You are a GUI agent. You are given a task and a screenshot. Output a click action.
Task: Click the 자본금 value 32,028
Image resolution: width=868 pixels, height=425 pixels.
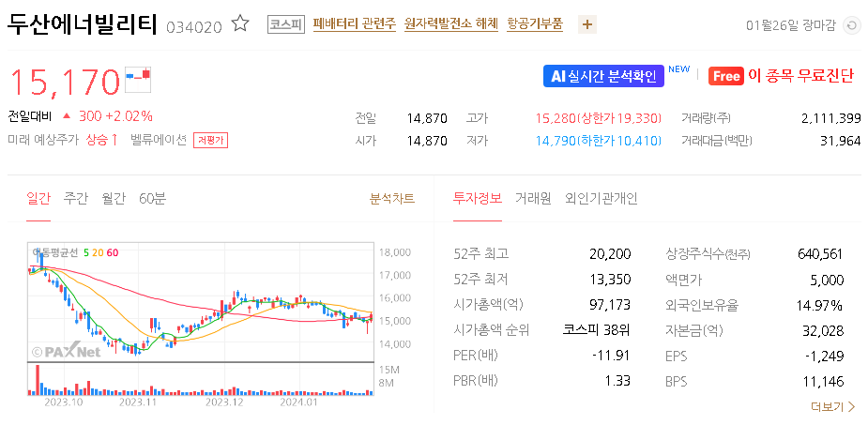click(823, 330)
